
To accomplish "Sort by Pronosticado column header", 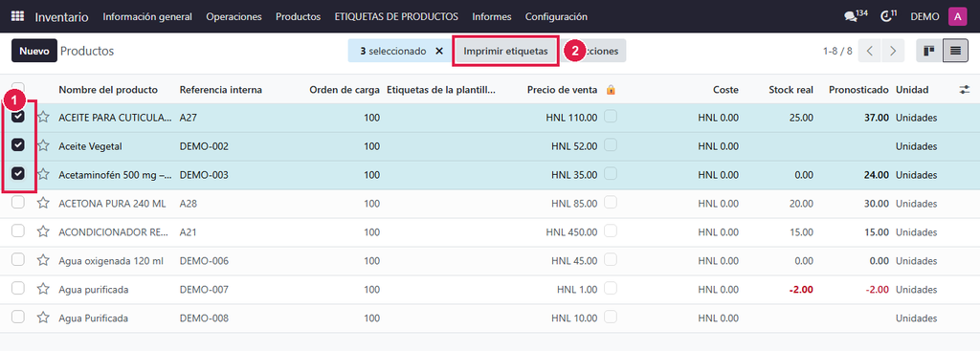I will (x=858, y=90).
